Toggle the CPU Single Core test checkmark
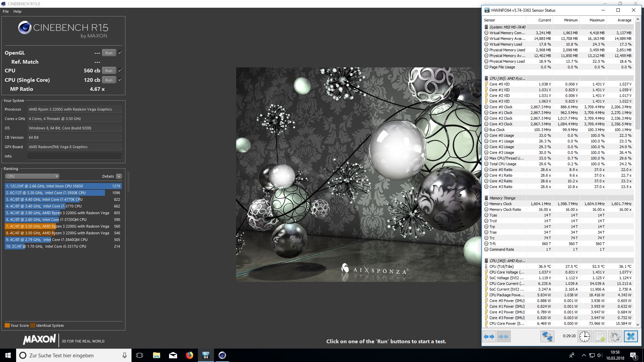The width and height of the screenshot is (644, 362). tap(120, 79)
